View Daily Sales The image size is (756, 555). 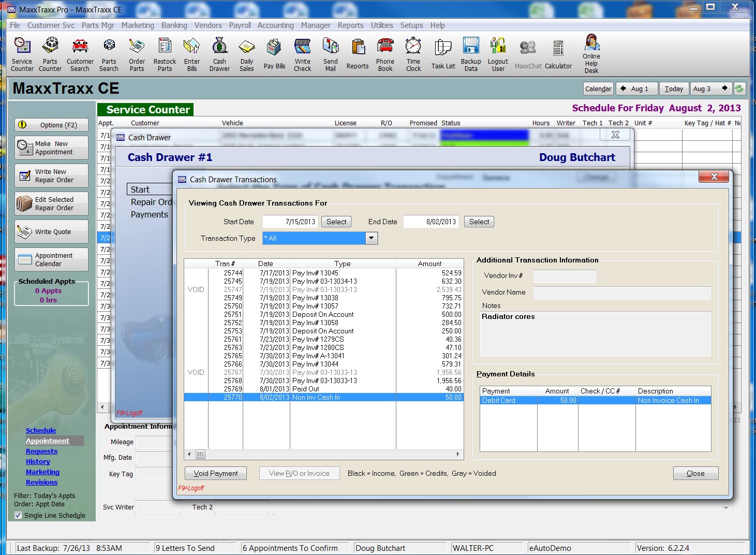pyautogui.click(x=247, y=54)
